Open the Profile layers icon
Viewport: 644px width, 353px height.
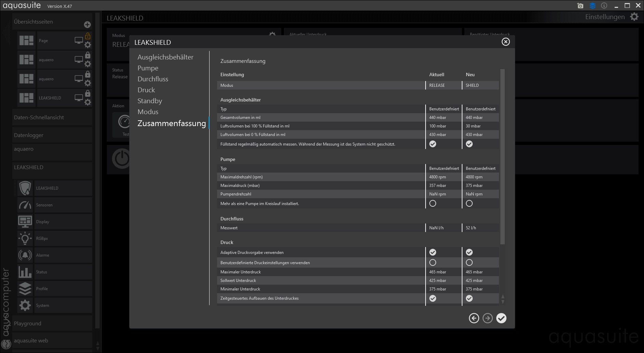pos(25,289)
